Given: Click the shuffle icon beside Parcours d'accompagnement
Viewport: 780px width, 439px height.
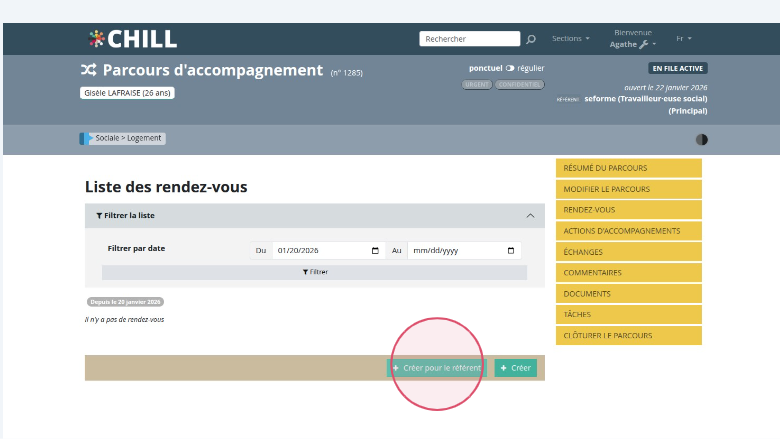Looking at the screenshot, I should pyautogui.click(x=89, y=71).
